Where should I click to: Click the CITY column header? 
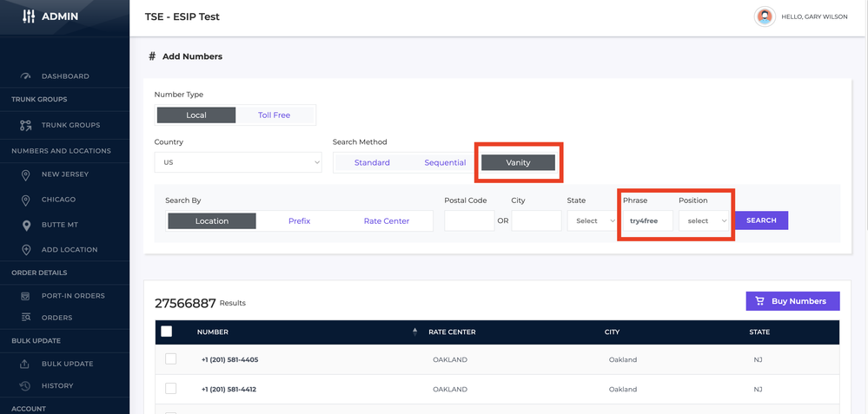click(612, 332)
